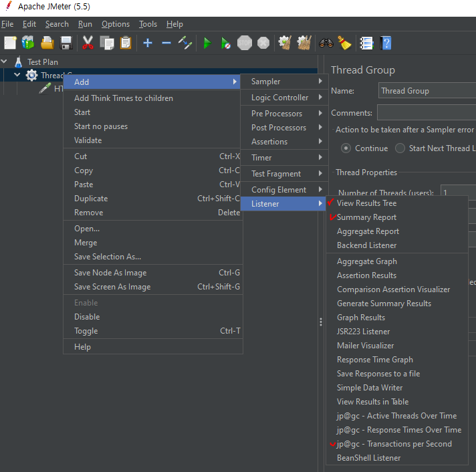Image resolution: width=476 pixels, height=472 pixels.
Task: Click the Save floppy disk icon
Action: click(x=66, y=43)
